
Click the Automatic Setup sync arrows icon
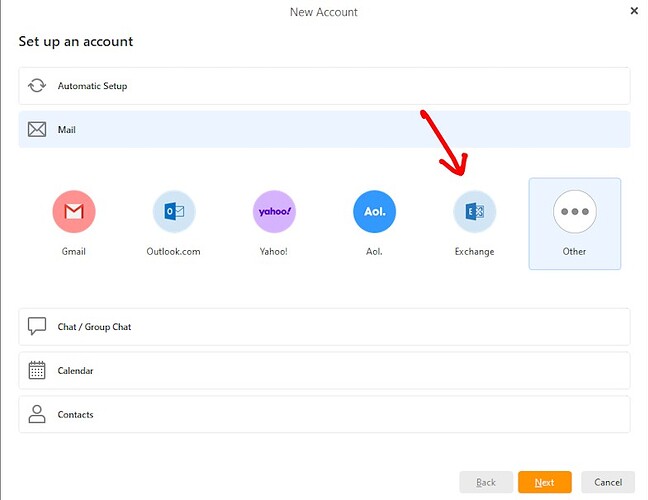click(x=37, y=86)
